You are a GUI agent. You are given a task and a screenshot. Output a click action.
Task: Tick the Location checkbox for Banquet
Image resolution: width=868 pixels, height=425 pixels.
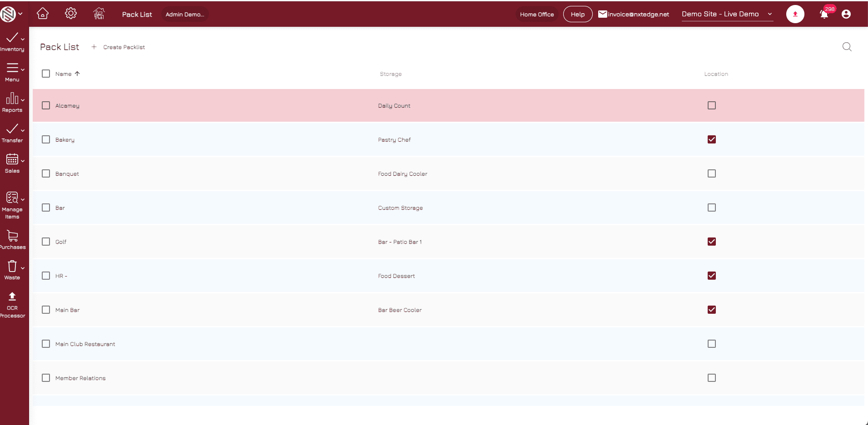(x=712, y=173)
